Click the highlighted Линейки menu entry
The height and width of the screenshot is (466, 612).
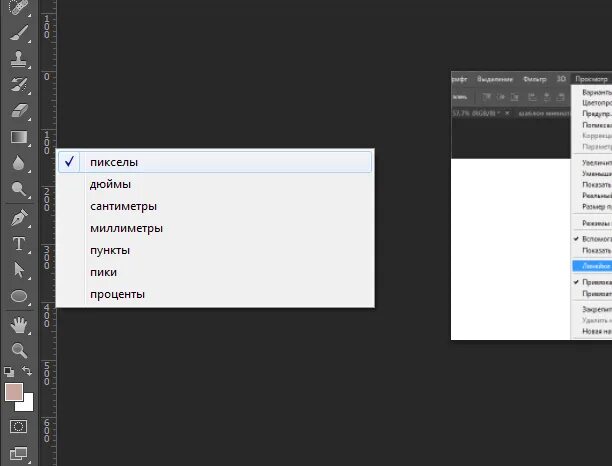point(592,266)
